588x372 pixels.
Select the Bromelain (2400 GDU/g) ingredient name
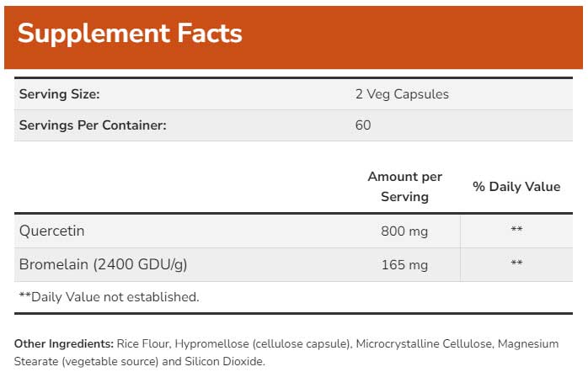point(103,264)
